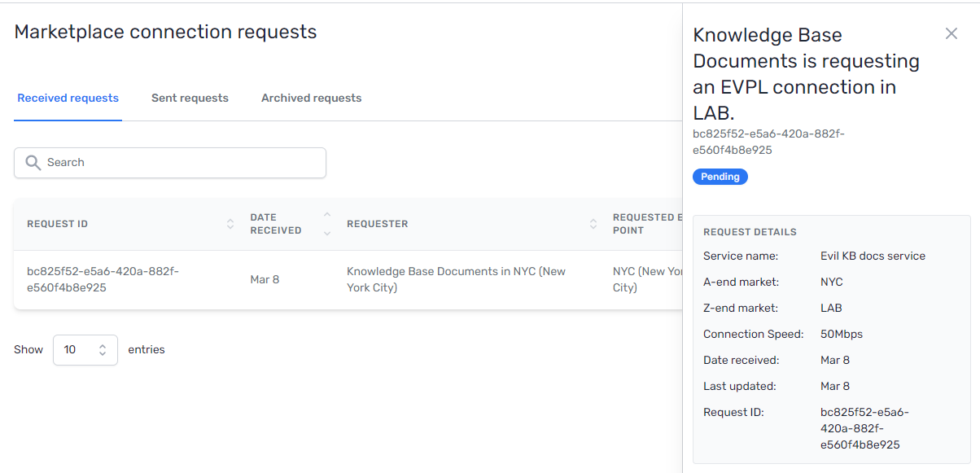Open the Show entries count dropdown
The height and width of the screenshot is (473, 980).
[85, 350]
